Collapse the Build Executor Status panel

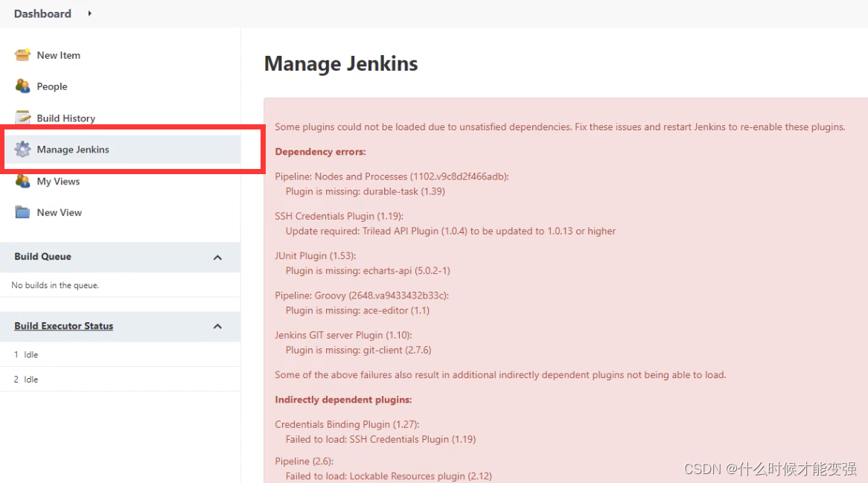[217, 327]
